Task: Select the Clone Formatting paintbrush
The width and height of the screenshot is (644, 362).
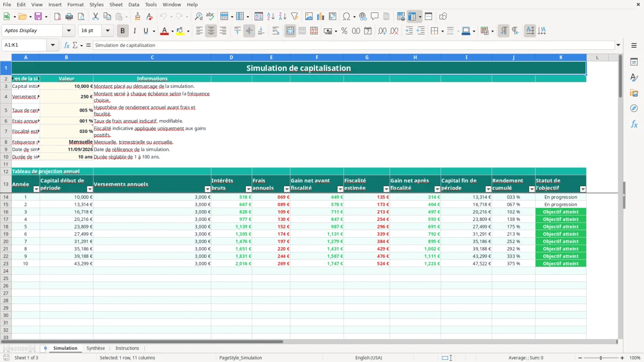Action: click(137, 17)
